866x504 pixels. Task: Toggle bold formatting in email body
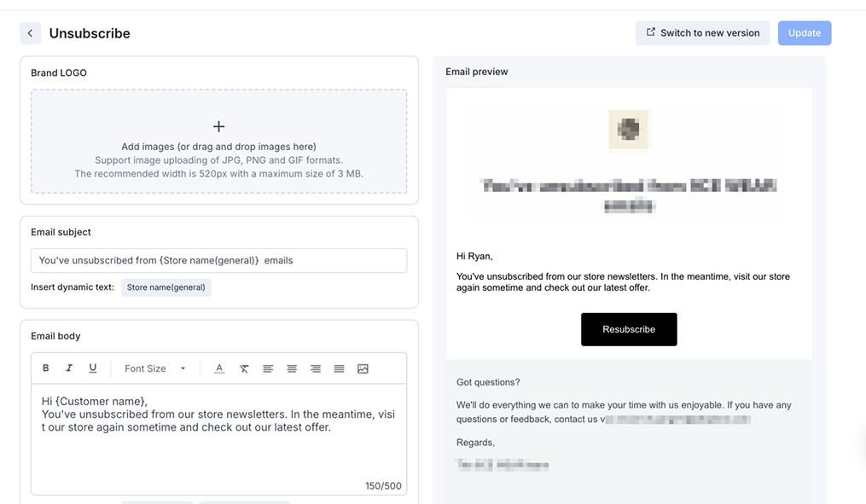point(46,368)
